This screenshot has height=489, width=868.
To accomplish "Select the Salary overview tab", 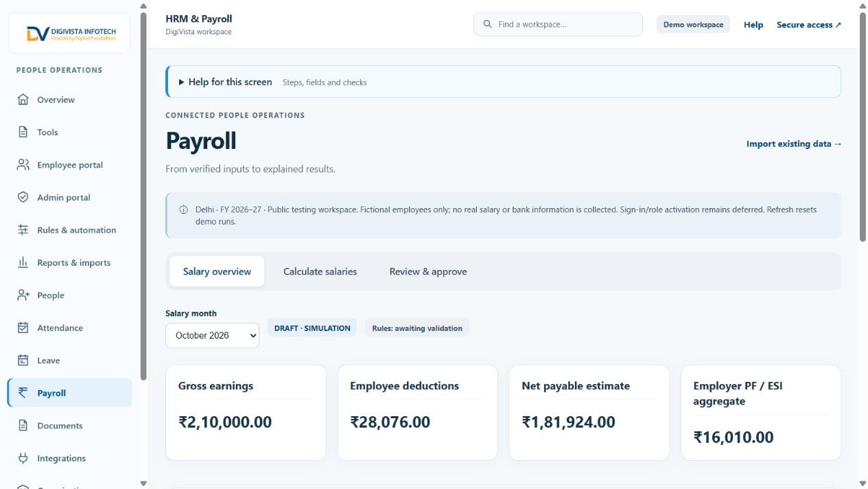I will point(217,271).
